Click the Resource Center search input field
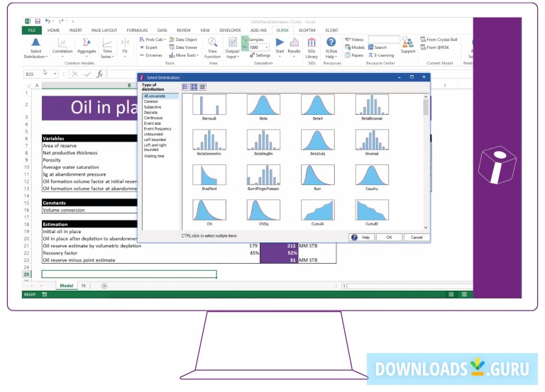This screenshot has width=545, height=392. click(384, 39)
